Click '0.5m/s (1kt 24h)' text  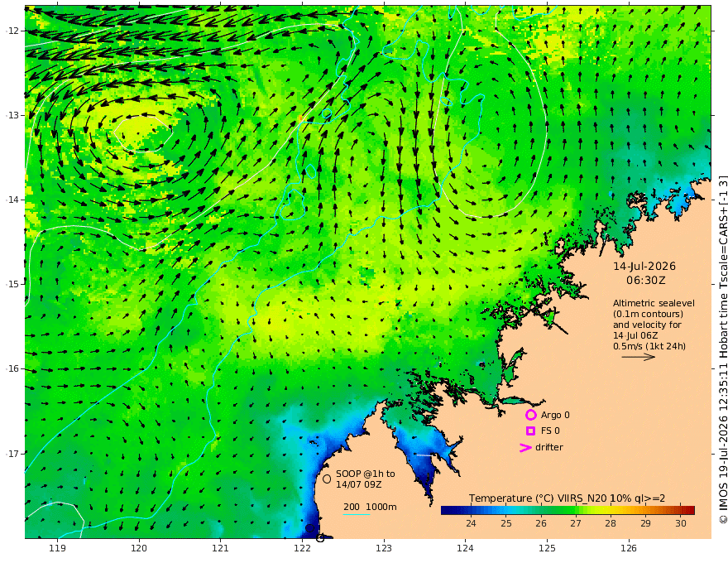(649, 346)
